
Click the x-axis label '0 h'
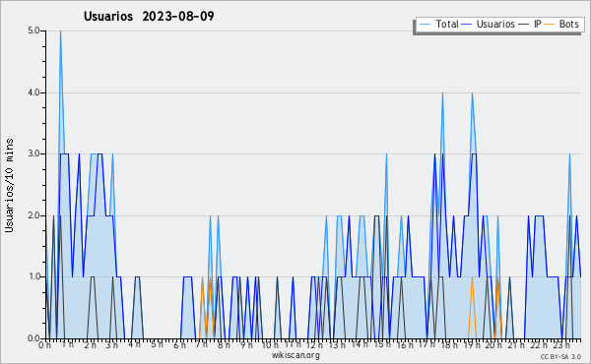pyautogui.click(x=45, y=345)
